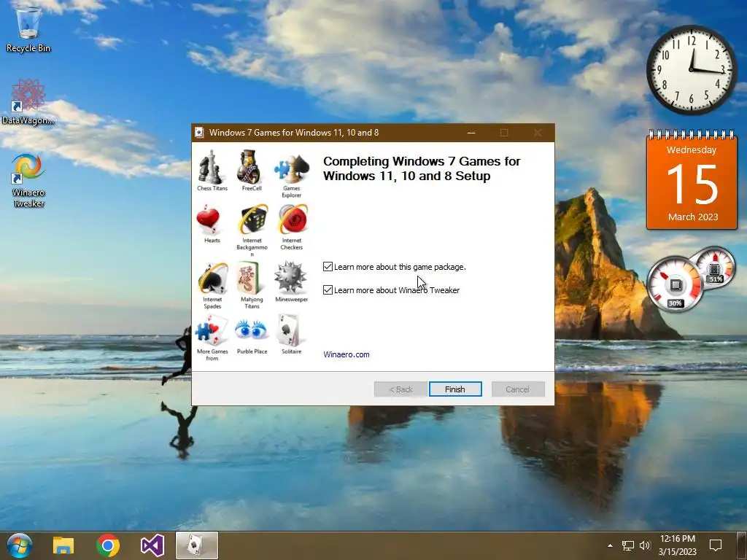Screen dimensions: 747x560
Task: Click the installer icon in title bar
Action: 200,133
